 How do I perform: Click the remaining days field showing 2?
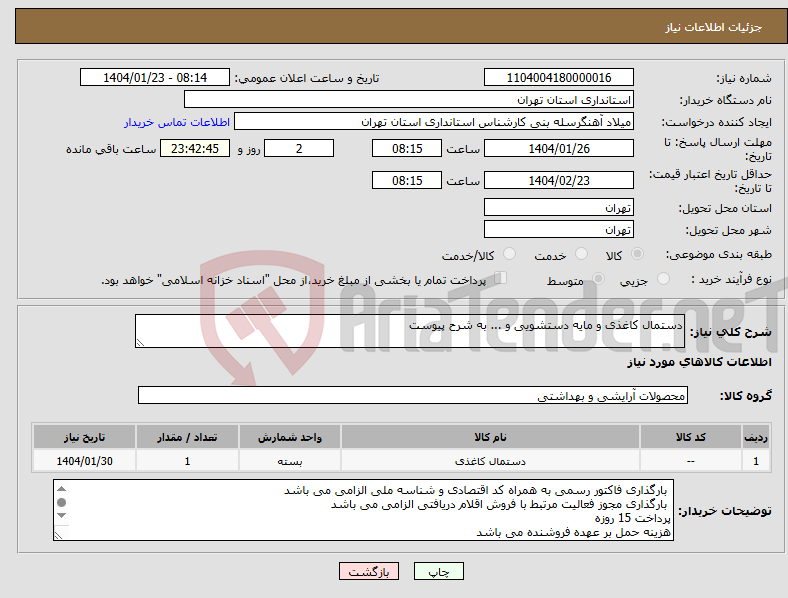[x=299, y=148]
